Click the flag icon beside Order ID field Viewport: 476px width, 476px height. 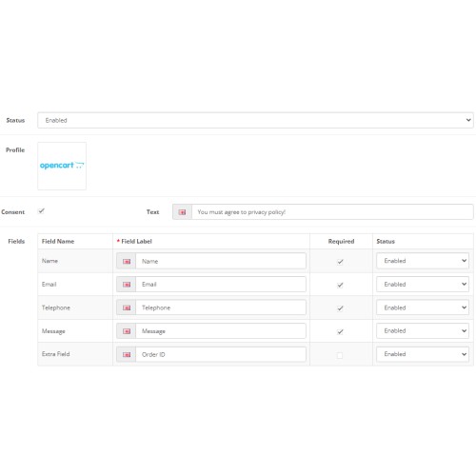pyautogui.click(x=127, y=354)
